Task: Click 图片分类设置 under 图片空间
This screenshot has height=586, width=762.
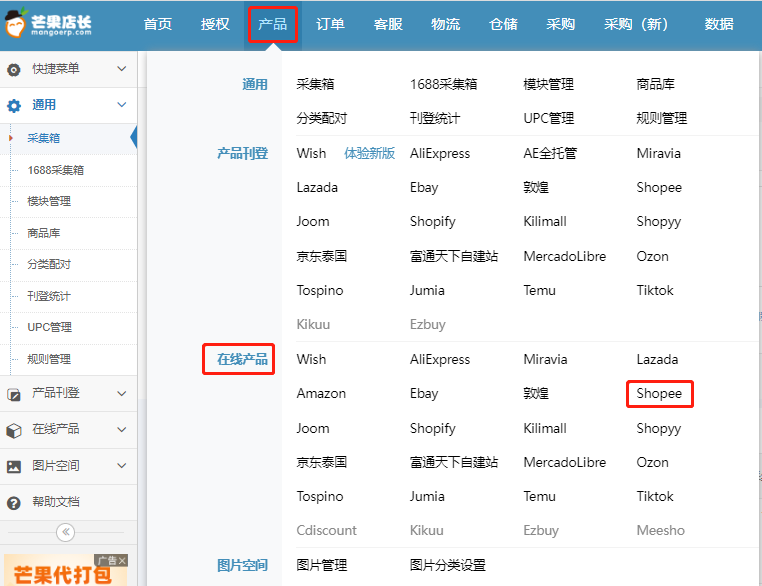Action: click(x=448, y=565)
